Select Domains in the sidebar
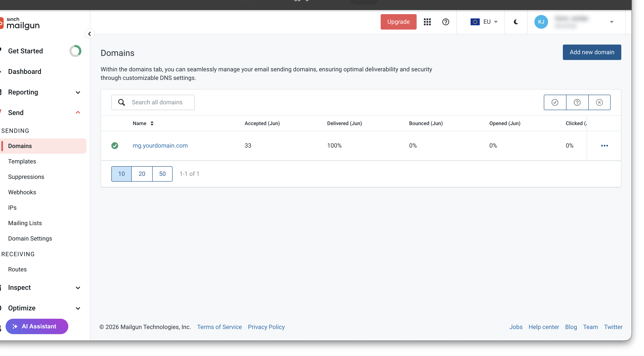The height and width of the screenshot is (356, 644). point(43,146)
